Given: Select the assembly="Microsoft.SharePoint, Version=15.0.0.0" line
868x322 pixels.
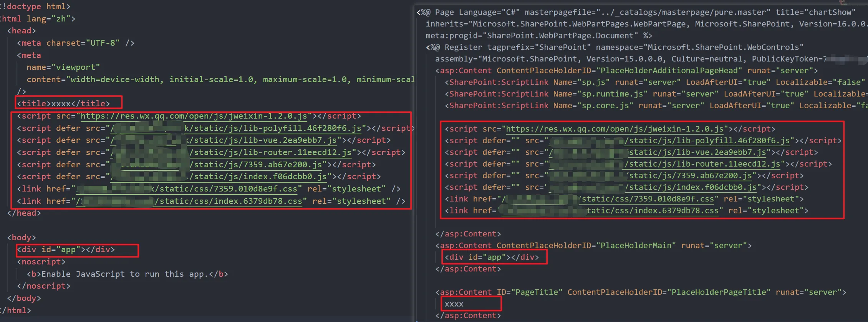Looking at the screenshot, I should tap(651, 59).
